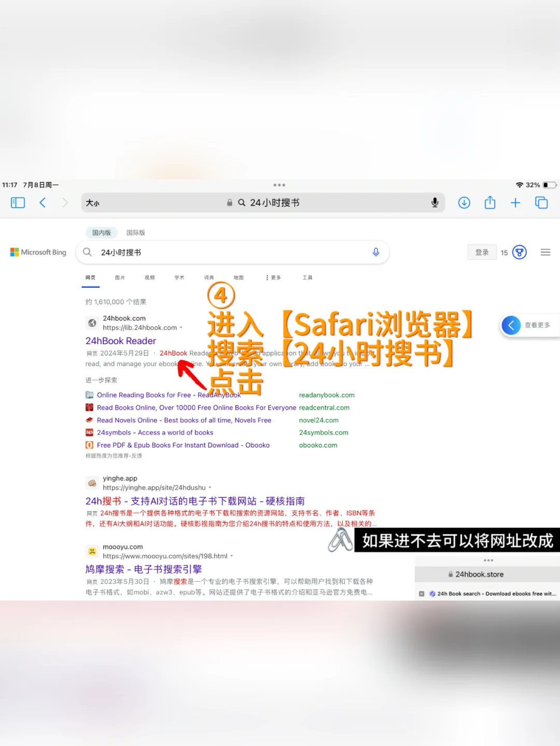Screen dimensions: 560x746
Task: Select the 词典 results tab
Action: (x=209, y=278)
